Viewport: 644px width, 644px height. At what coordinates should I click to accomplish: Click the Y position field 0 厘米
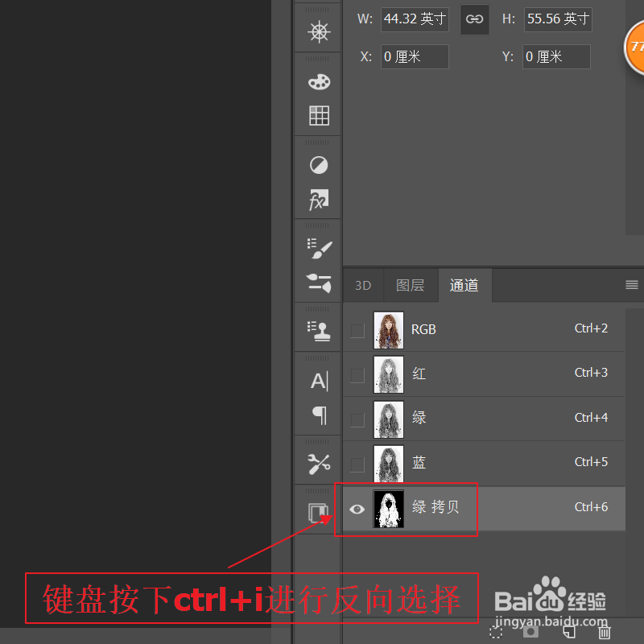click(556, 56)
